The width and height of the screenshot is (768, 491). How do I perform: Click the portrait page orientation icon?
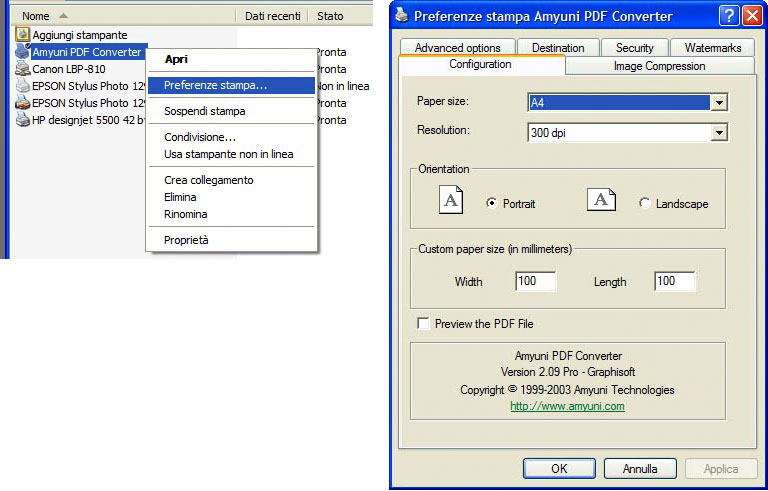[452, 201]
